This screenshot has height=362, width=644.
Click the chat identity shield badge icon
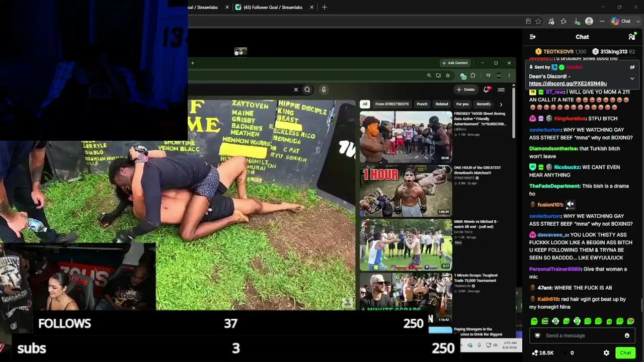(537, 335)
